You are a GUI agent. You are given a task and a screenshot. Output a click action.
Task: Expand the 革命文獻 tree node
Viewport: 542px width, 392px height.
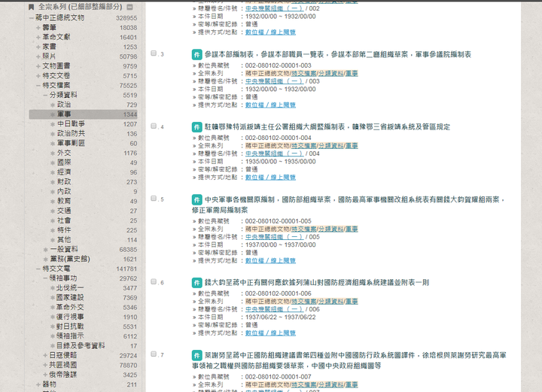38,37
